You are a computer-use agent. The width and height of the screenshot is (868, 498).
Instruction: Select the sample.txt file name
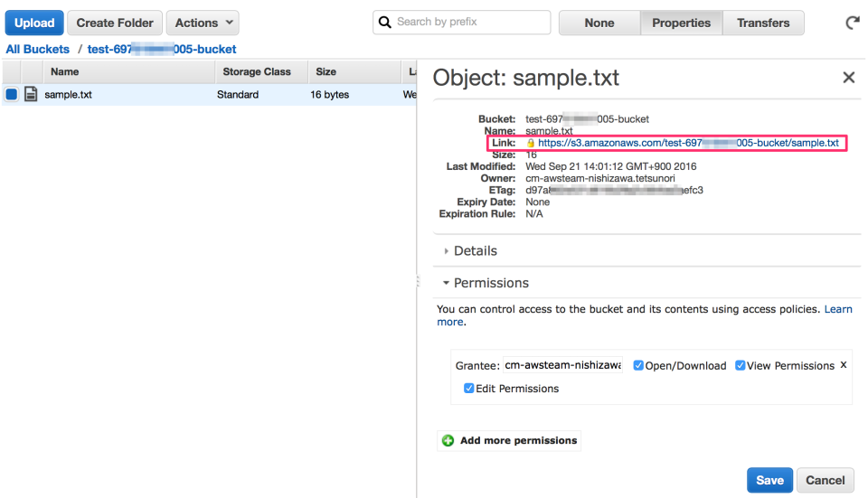coord(68,95)
